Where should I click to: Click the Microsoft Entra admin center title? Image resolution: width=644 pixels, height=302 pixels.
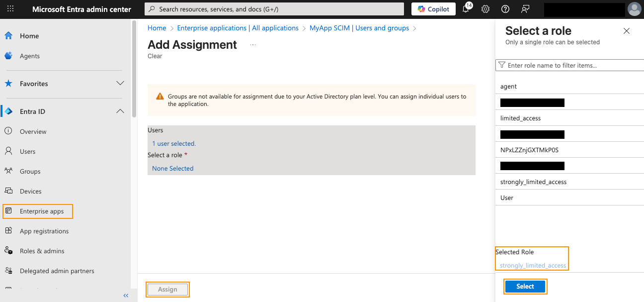click(81, 9)
